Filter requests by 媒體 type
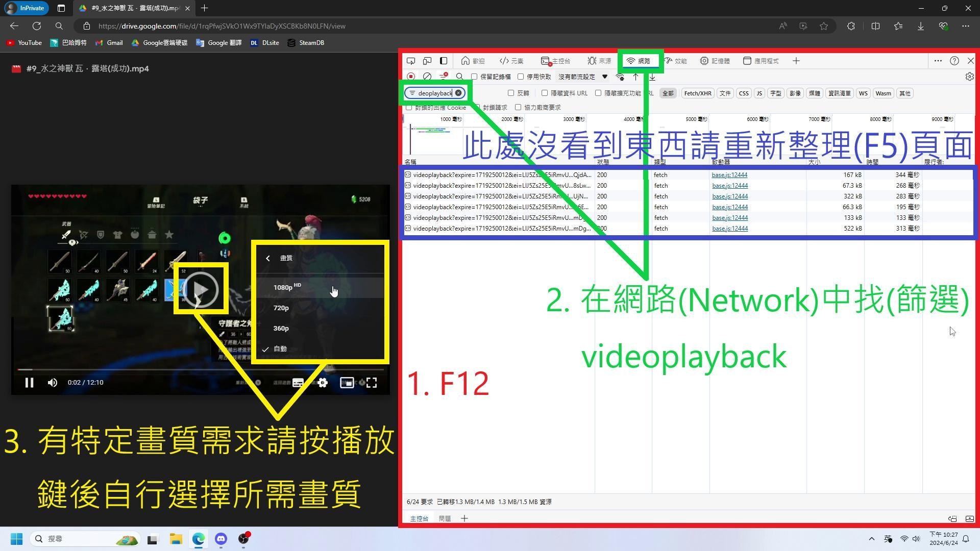This screenshot has width=980, height=551. (x=814, y=93)
